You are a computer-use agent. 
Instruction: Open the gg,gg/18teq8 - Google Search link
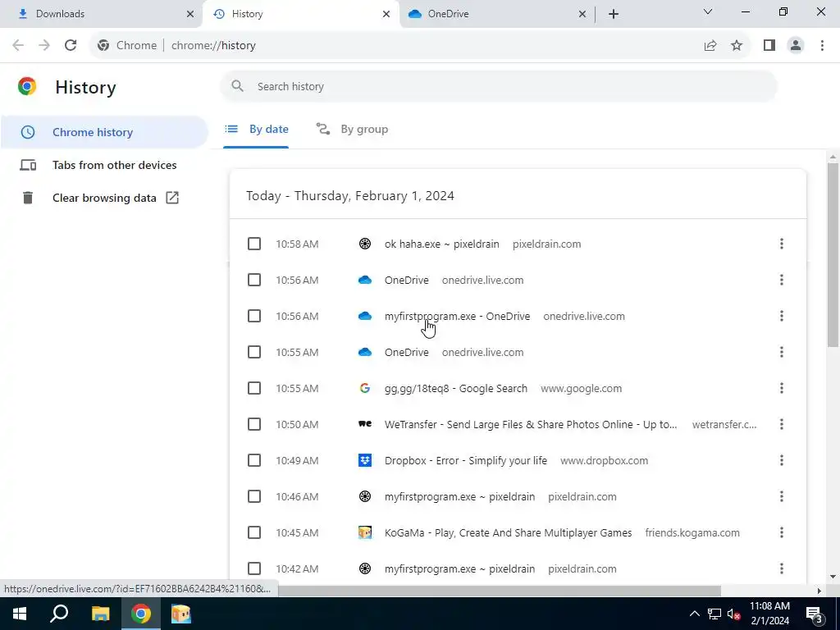click(455, 388)
